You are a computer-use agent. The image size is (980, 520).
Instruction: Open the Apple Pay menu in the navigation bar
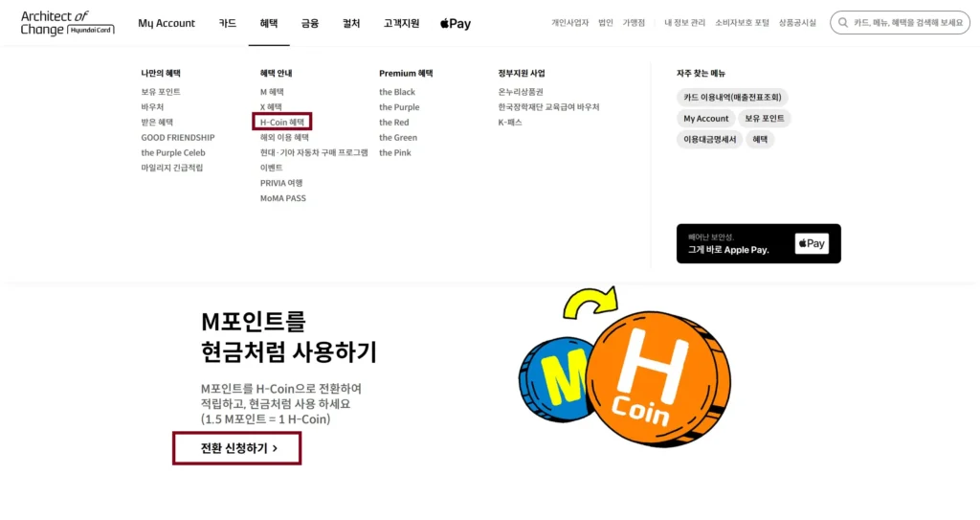456,23
